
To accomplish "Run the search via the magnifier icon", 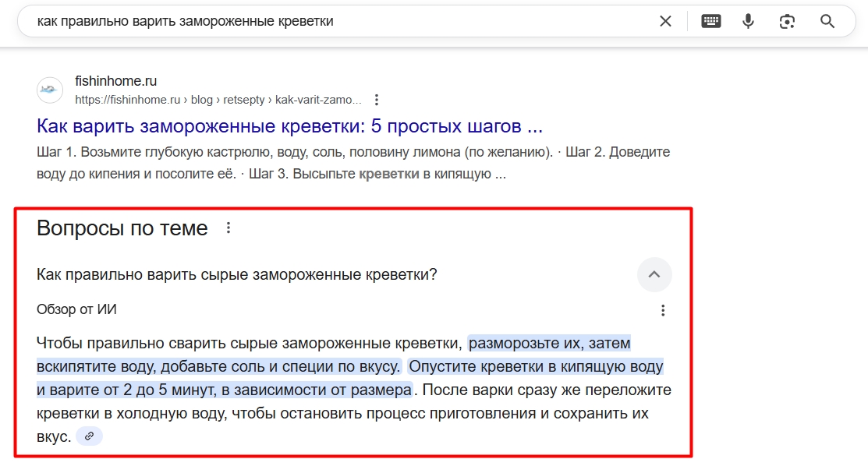I will tap(827, 21).
